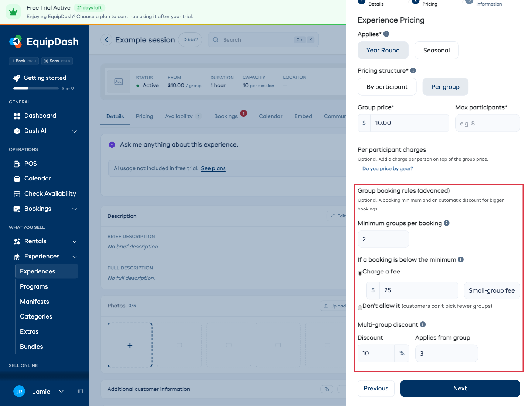
Task: Click the Getting started progress bar
Action: [x=36, y=89]
